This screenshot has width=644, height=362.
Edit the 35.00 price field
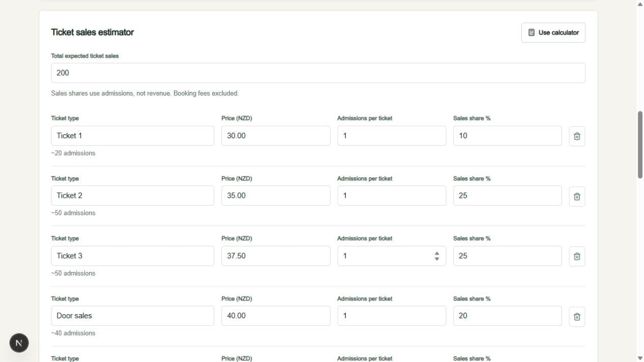[x=275, y=196]
